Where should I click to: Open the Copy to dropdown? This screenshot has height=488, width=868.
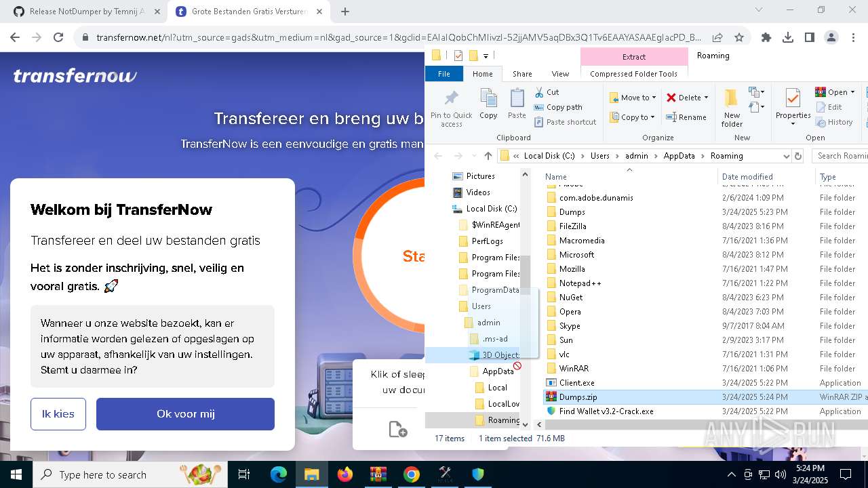[632, 117]
